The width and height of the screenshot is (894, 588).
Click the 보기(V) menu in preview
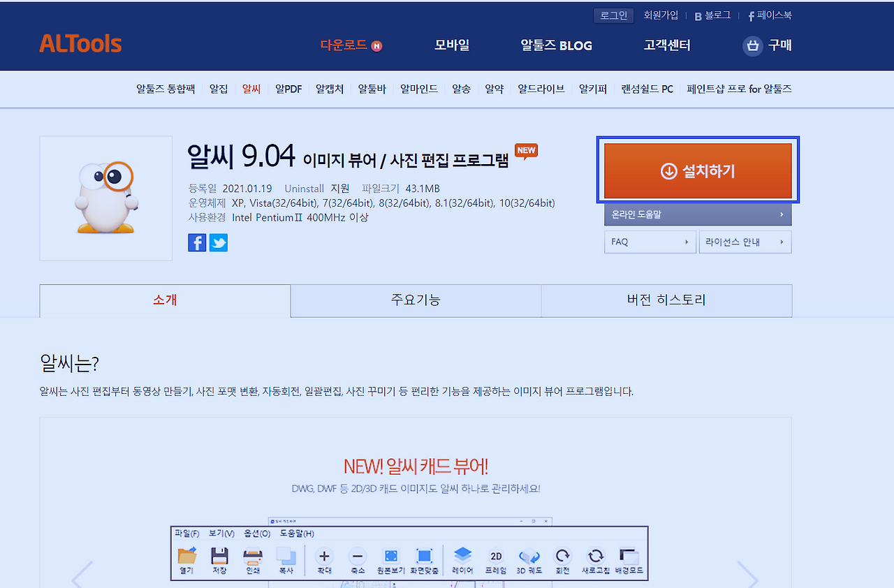221,534
